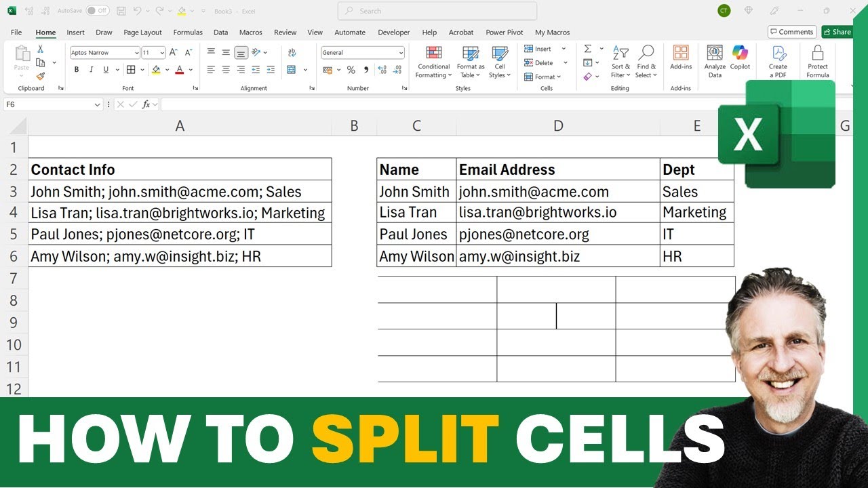Click the Share button
This screenshot has width=868, height=488.
(x=837, y=32)
